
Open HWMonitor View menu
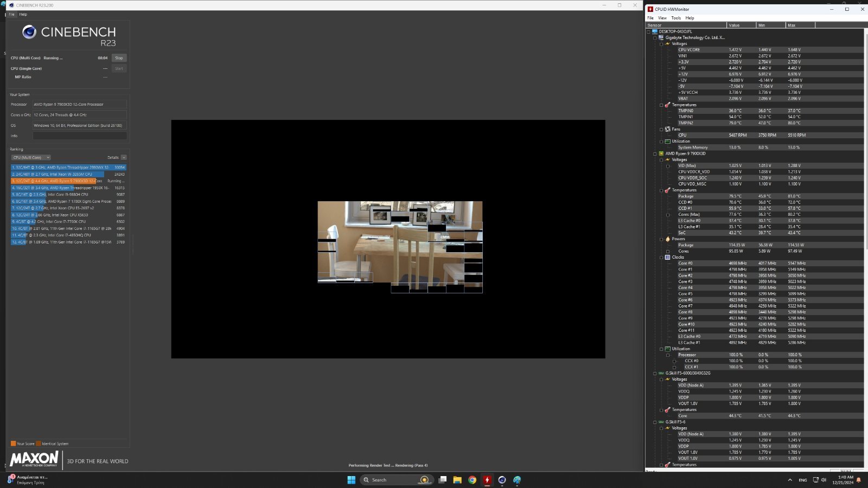[x=662, y=18]
